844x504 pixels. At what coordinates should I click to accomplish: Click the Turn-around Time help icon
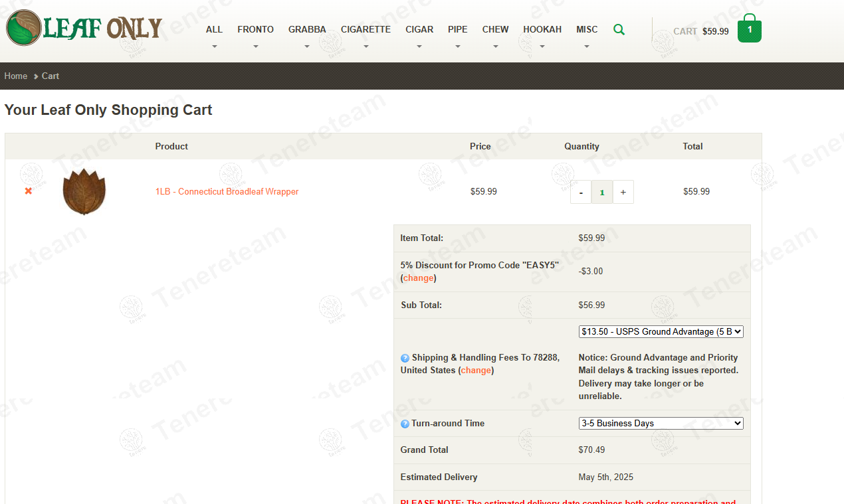coord(405,424)
